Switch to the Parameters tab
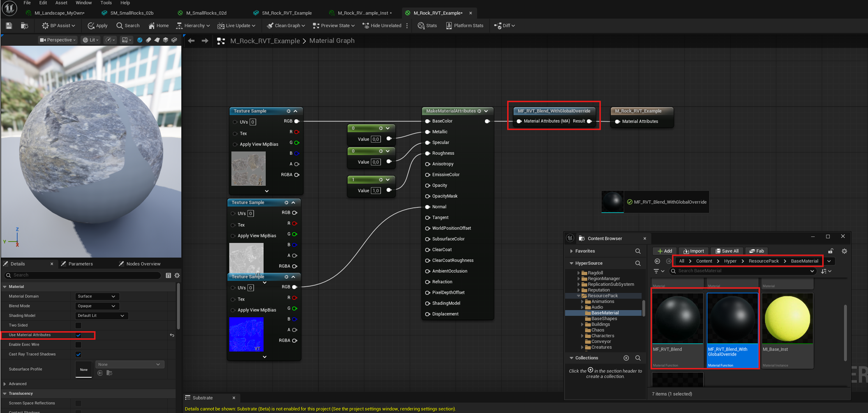Image resolution: width=868 pixels, height=413 pixels. point(80,264)
